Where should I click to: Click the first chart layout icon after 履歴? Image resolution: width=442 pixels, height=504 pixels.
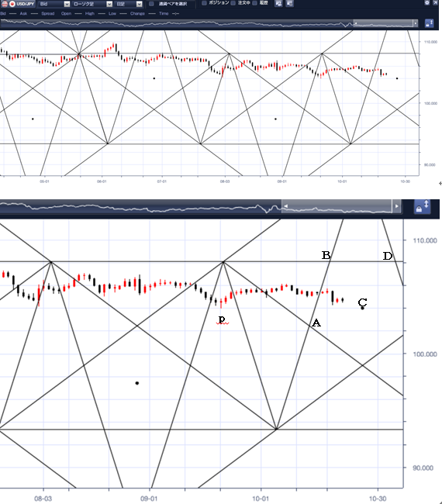278,3
